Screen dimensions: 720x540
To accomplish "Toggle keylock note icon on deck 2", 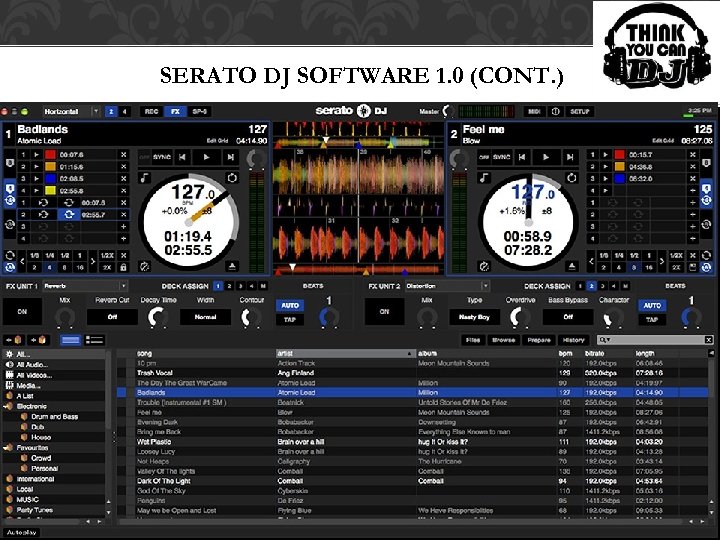I will coord(484,178).
